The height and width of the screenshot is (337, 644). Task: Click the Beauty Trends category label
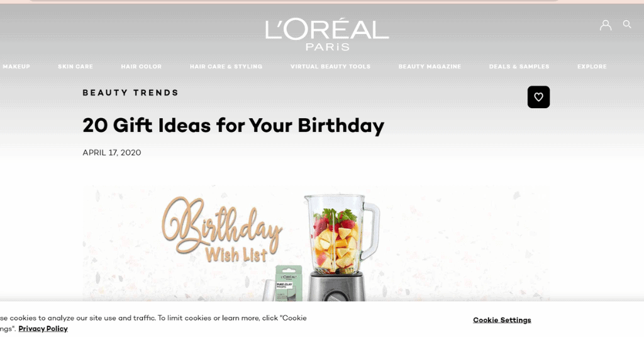point(130,93)
